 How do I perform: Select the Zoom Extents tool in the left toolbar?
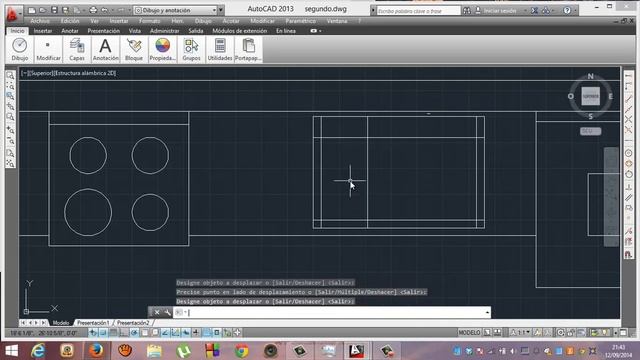pos(10,164)
